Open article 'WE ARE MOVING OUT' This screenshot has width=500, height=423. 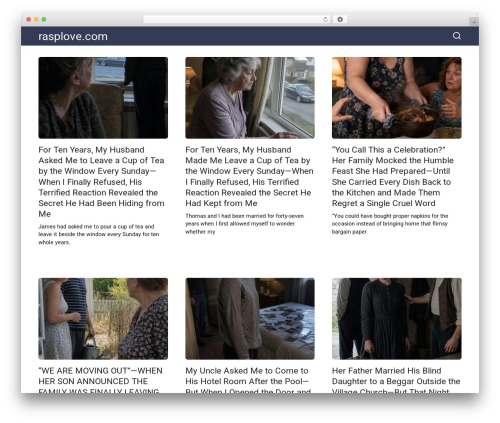tap(101, 380)
